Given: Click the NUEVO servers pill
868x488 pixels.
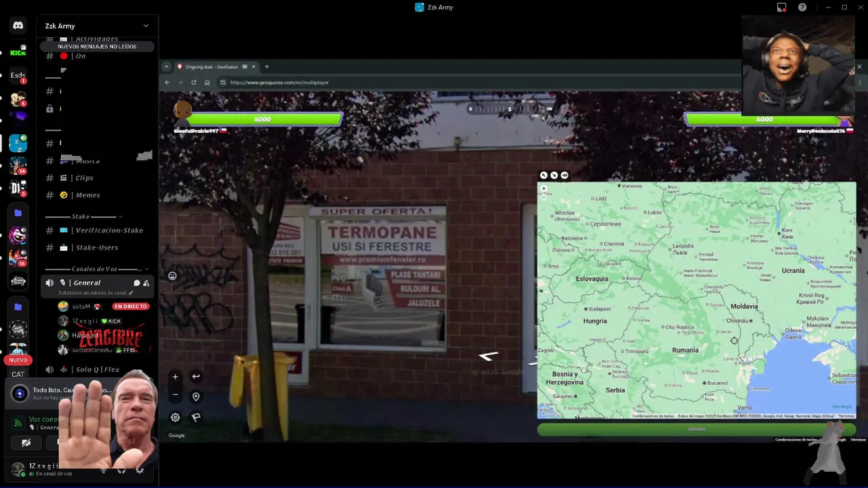Looking at the screenshot, I should pos(18,360).
